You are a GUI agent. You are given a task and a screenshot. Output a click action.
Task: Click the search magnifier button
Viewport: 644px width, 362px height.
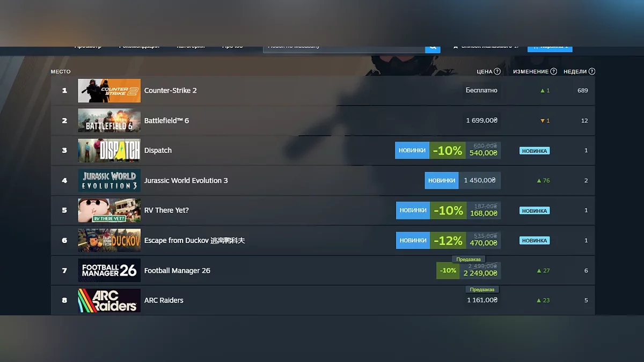coord(433,48)
